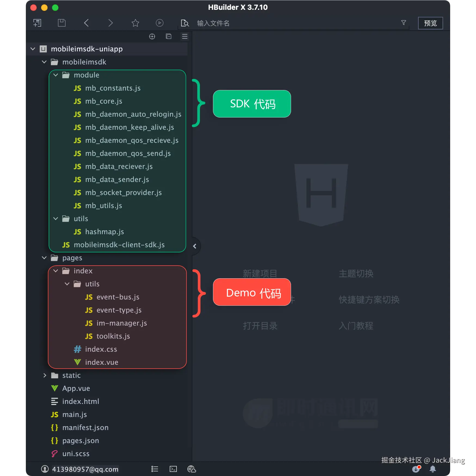Image resolution: width=476 pixels, height=476 pixels.
Task: Collapse the module folder
Action: tap(56, 75)
